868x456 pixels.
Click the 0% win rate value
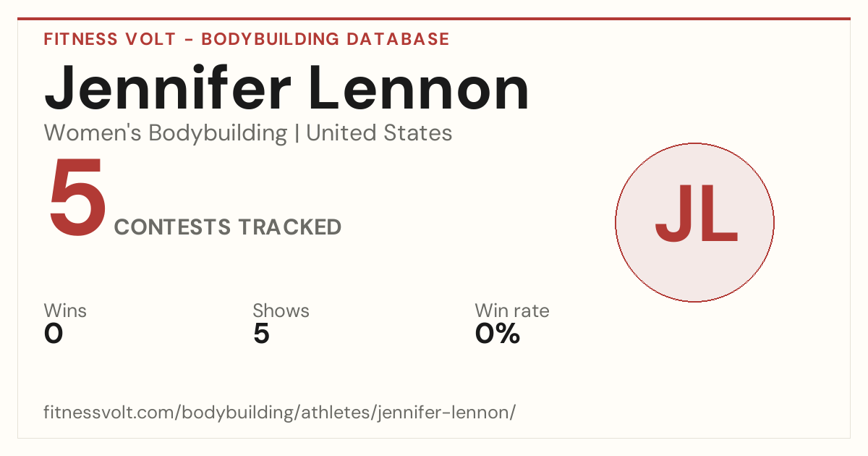tap(498, 334)
